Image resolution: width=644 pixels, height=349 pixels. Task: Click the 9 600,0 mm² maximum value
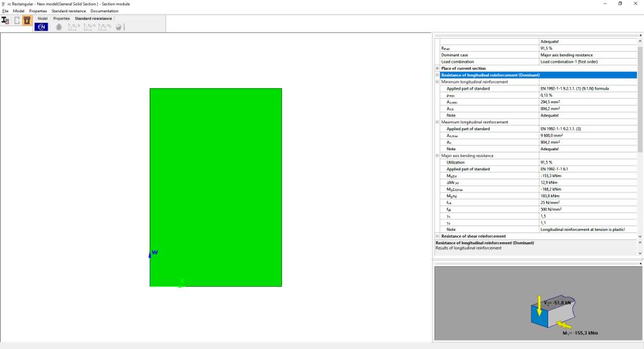[552, 135]
